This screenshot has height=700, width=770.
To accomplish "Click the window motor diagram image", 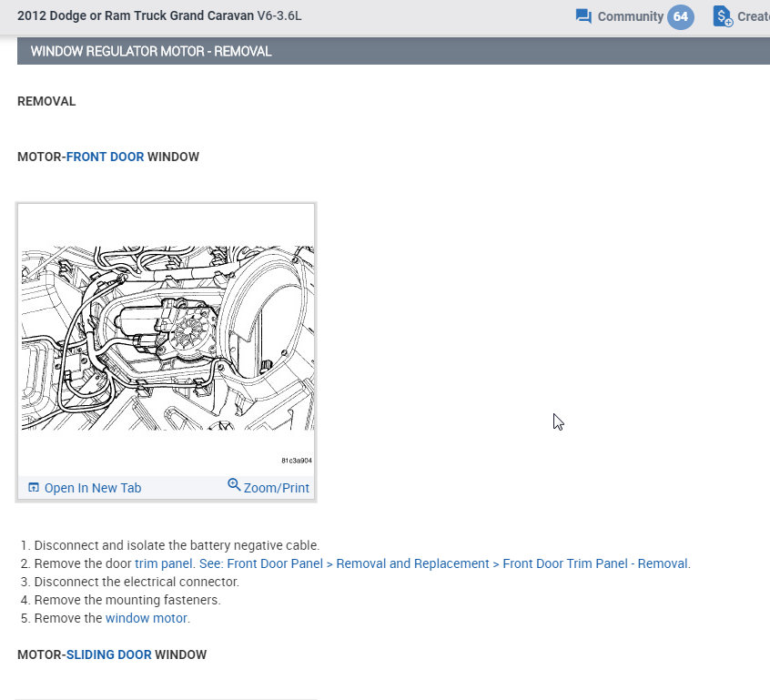I will [x=168, y=338].
